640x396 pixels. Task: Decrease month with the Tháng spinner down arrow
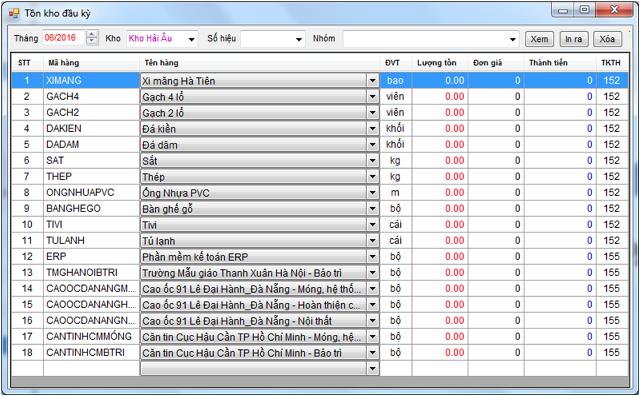pyautogui.click(x=92, y=41)
